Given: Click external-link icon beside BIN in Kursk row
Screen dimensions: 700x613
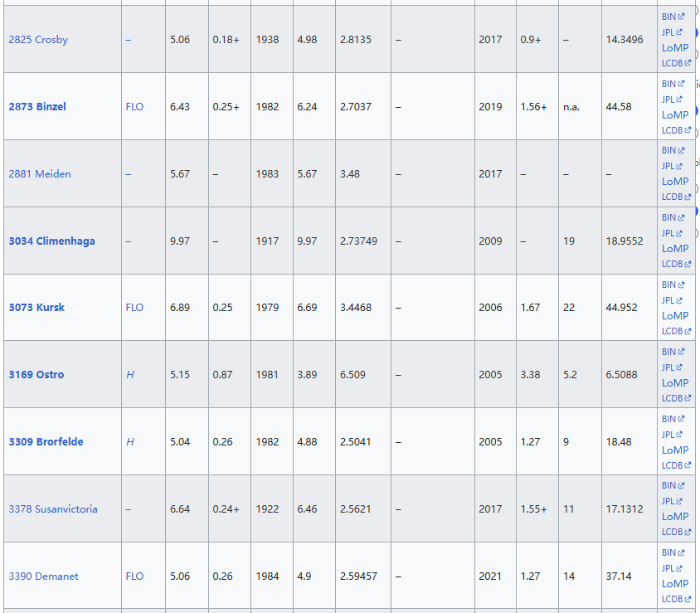Looking at the screenshot, I should pyautogui.click(x=682, y=285).
